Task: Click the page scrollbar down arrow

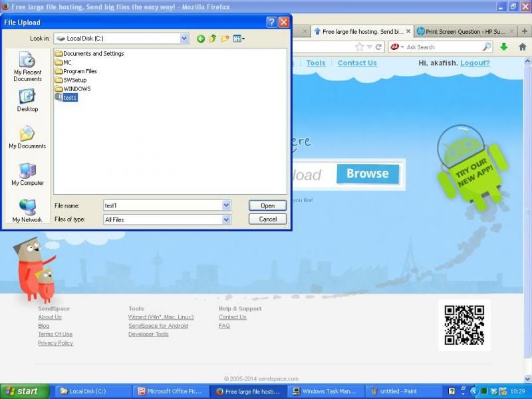Action: click(x=528, y=379)
